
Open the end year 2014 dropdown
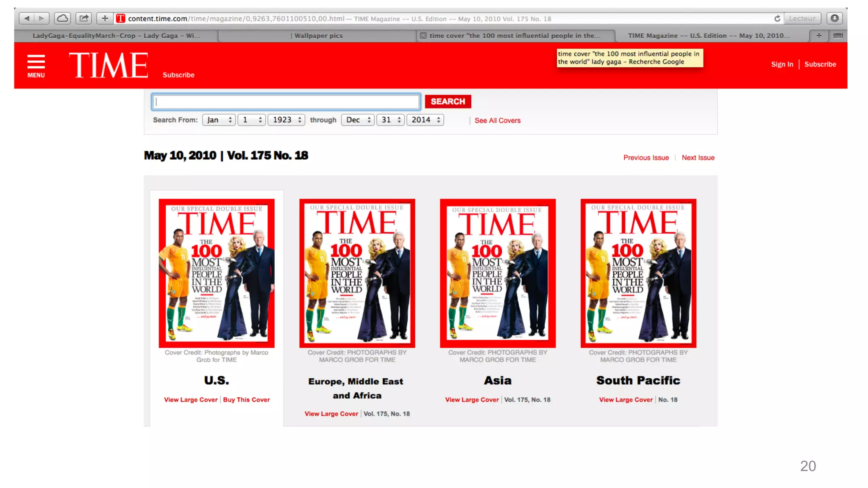point(425,120)
